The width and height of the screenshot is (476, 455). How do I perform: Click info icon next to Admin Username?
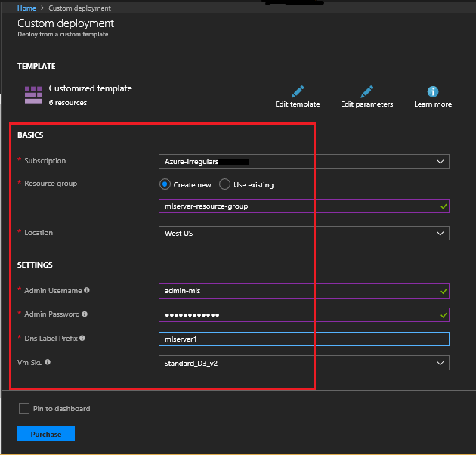[87, 290]
